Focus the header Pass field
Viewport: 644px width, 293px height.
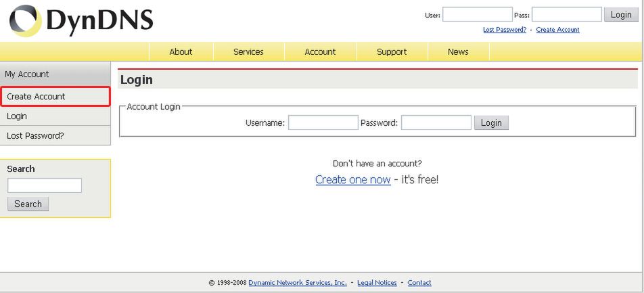coord(567,14)
